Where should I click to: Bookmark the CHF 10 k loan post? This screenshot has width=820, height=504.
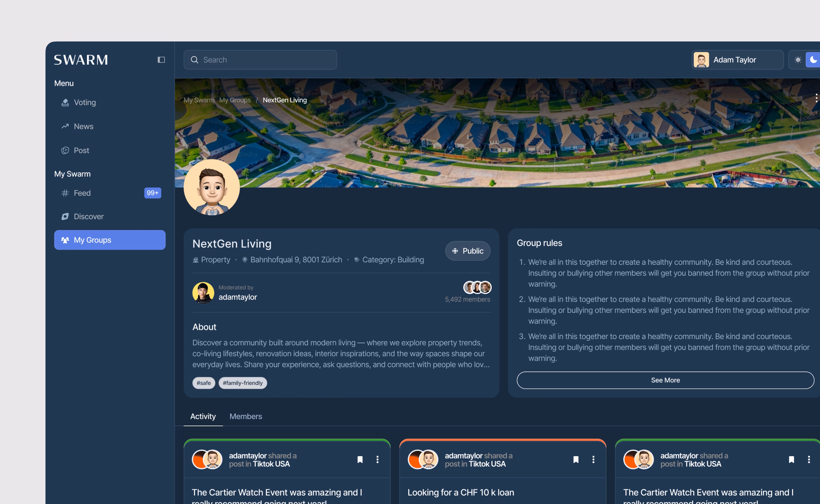point(576,460)
